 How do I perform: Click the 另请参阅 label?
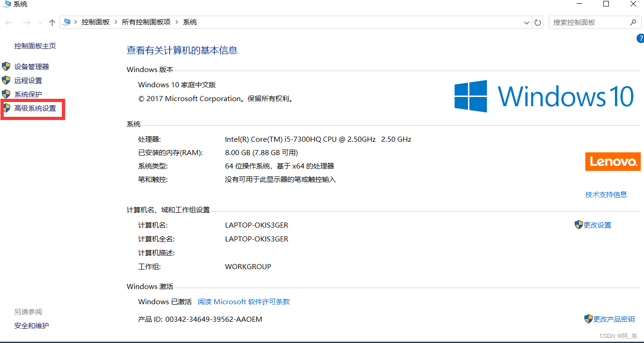tap(28, 312)
